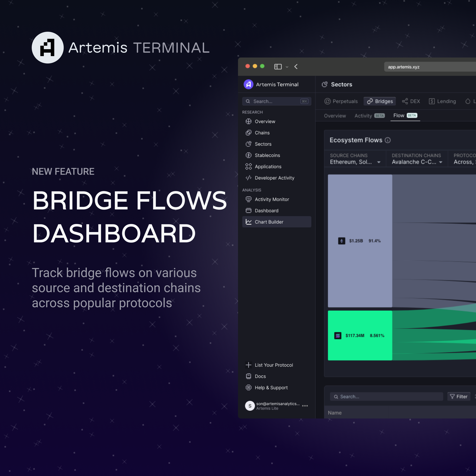Click List Your Protocol plus icon

point(248,365)
